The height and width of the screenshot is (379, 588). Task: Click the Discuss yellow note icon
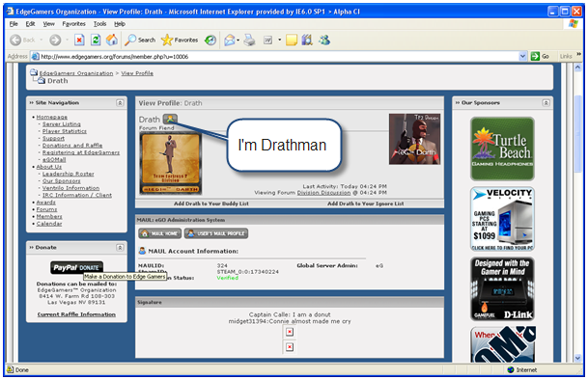tap(292, 40)
